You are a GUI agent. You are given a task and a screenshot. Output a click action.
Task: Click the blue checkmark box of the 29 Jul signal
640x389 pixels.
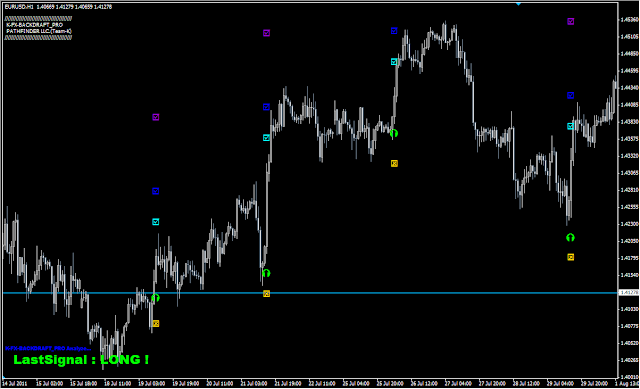571,96
